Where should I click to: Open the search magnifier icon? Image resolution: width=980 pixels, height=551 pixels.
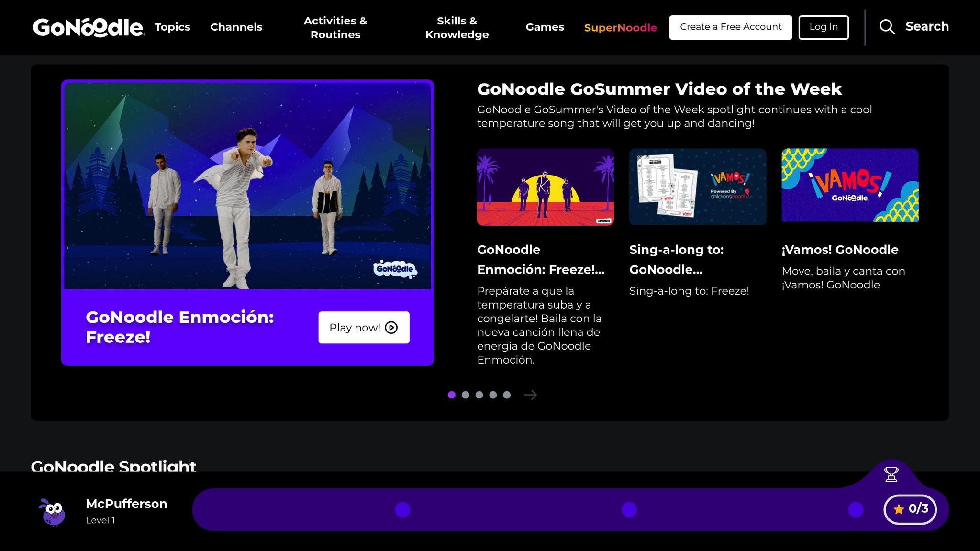[x=887, y=27]
